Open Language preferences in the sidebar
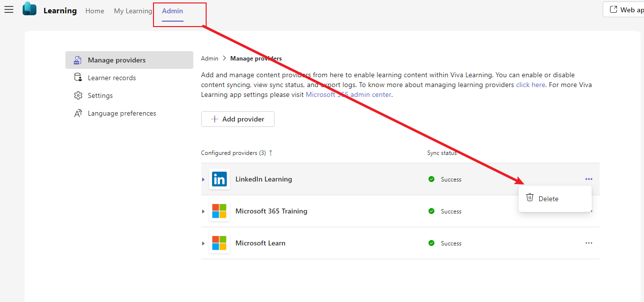 click(x=129, y=113)
